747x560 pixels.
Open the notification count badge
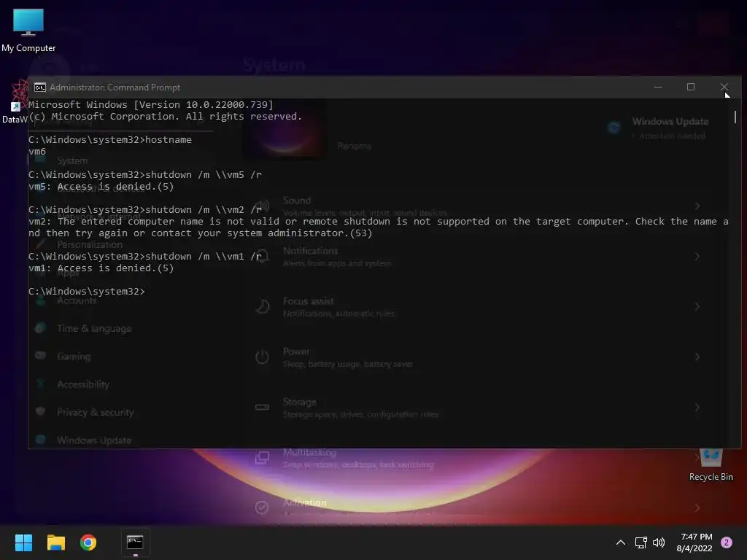point(727,542)
